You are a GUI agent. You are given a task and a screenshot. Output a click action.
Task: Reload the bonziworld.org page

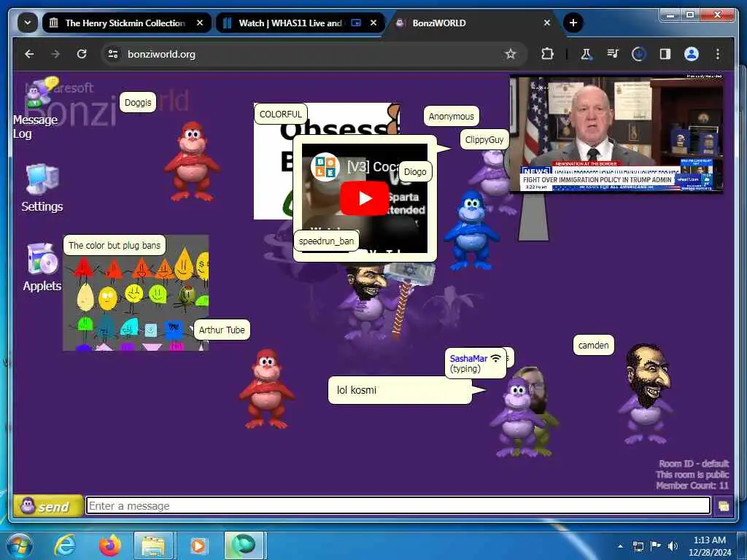pyautogui.click(x=82, y=54)
